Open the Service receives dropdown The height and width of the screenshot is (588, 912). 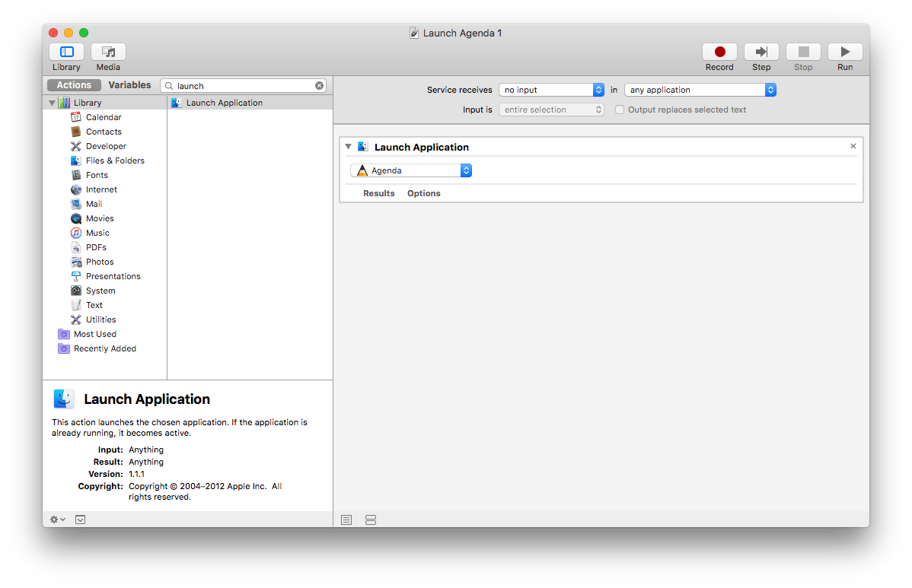(551, 90)
